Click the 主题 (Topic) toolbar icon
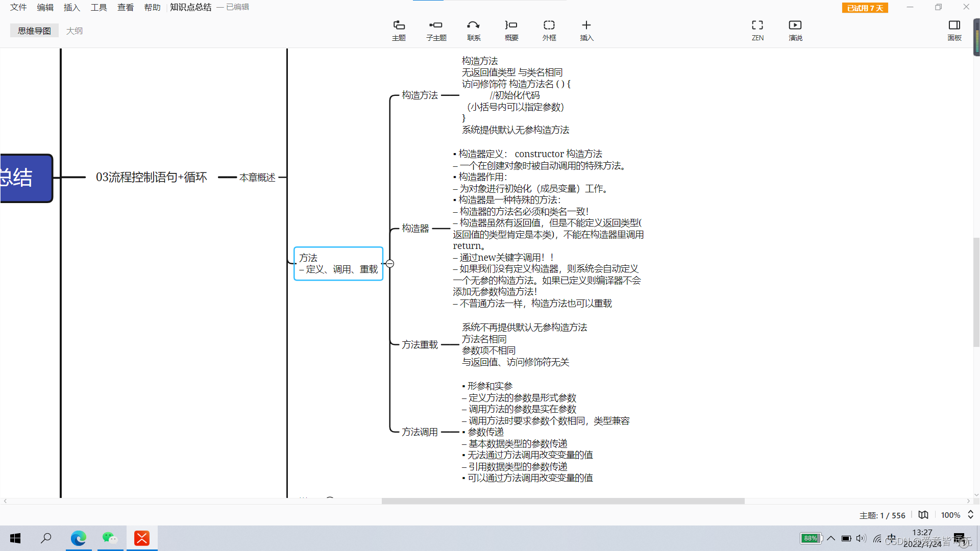Screen dimensions: 980x551 [399, 30]
